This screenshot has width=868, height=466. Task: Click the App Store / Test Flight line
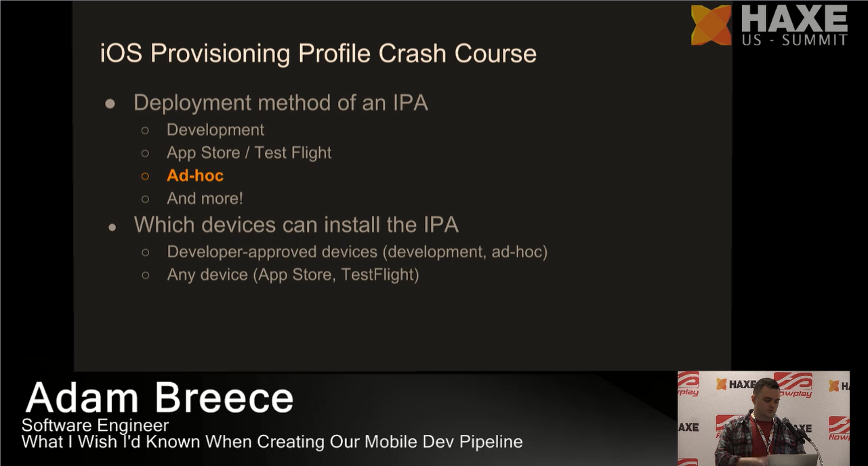point(249,152)
